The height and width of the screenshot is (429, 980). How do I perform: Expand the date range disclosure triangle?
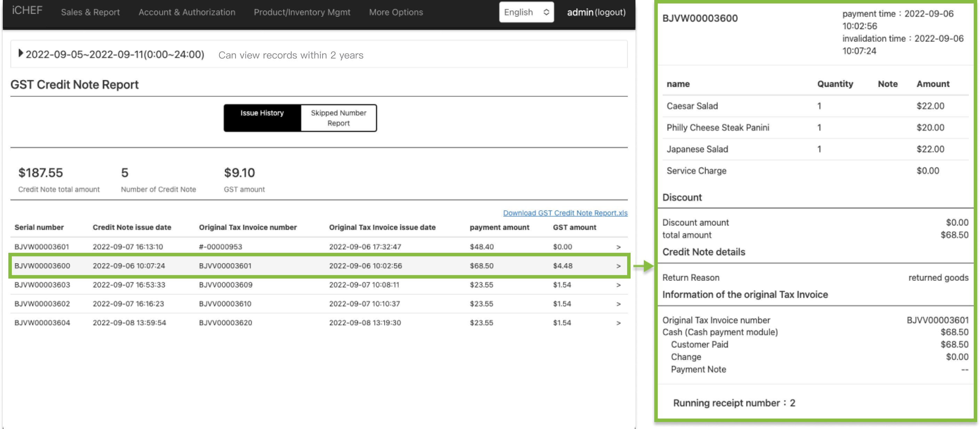point(21,53)
